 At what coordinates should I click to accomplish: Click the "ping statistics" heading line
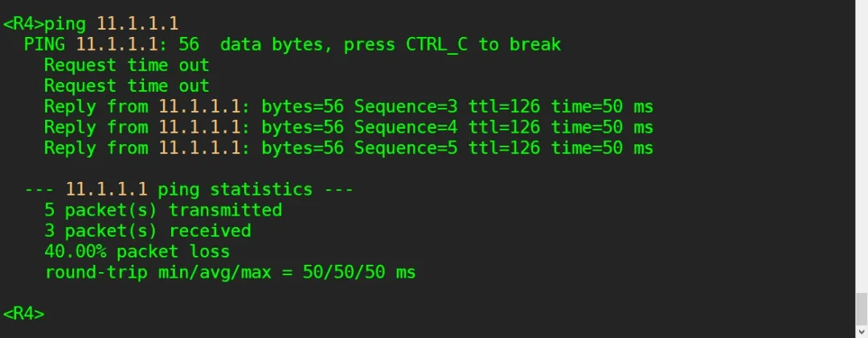189,190
